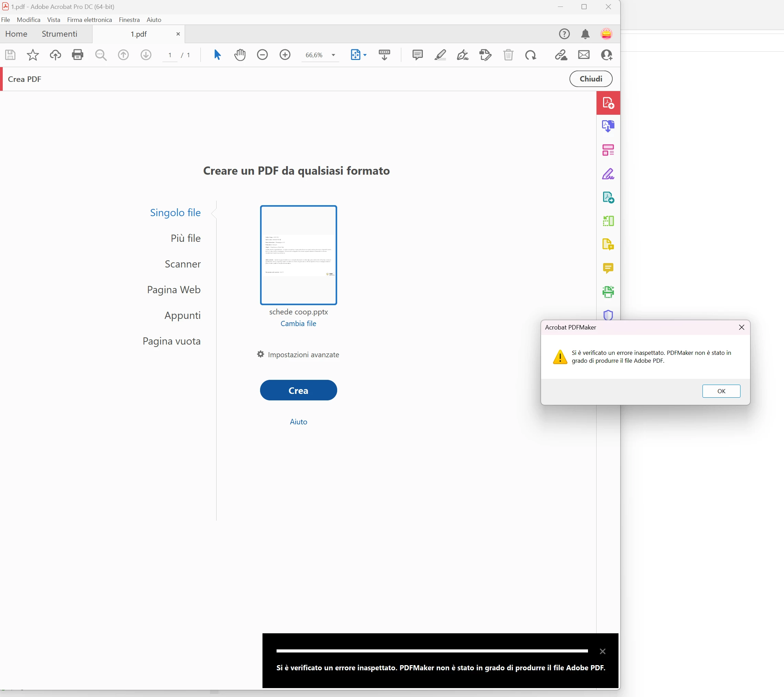This screenshot has height=697, width=784.
Task: Click the zoom out minus icon
Action: (262, 55)
